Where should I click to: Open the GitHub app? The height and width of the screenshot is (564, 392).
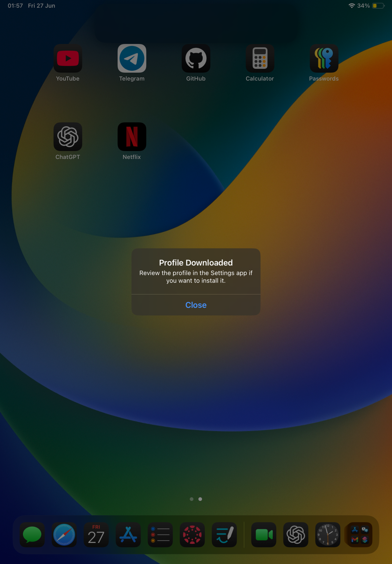pos(196,59)
